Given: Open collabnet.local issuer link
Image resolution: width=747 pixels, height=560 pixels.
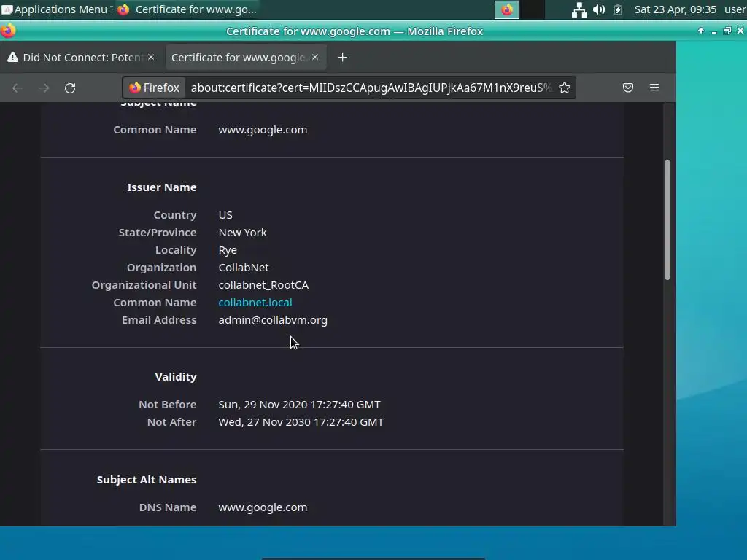Looking at the screenshot, I should pos(255,303).
